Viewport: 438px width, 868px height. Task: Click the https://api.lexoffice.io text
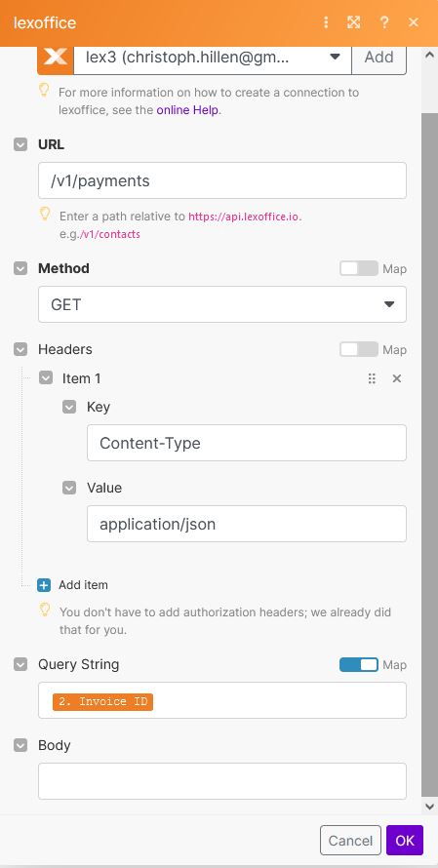point(244,217)
